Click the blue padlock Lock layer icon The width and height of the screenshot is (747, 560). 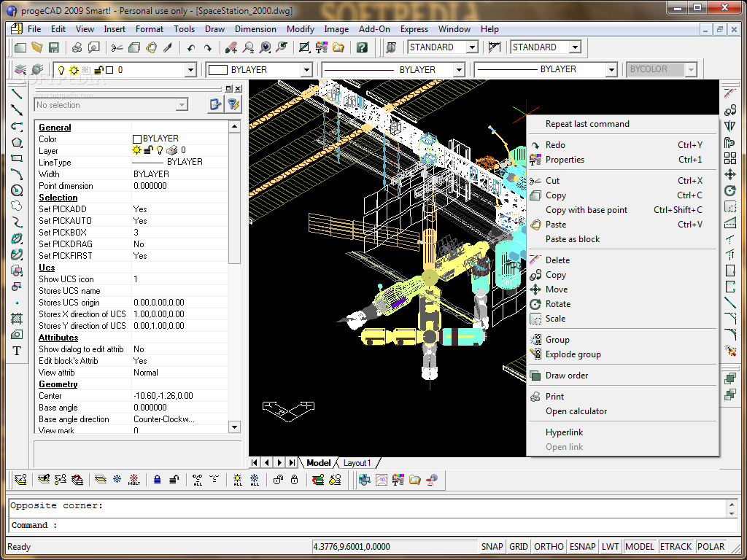click(x=158, y=480)
